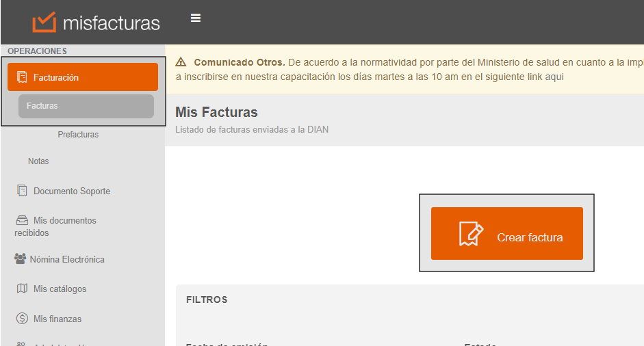Expand the Nómina Electrónica section

[67, 259]
